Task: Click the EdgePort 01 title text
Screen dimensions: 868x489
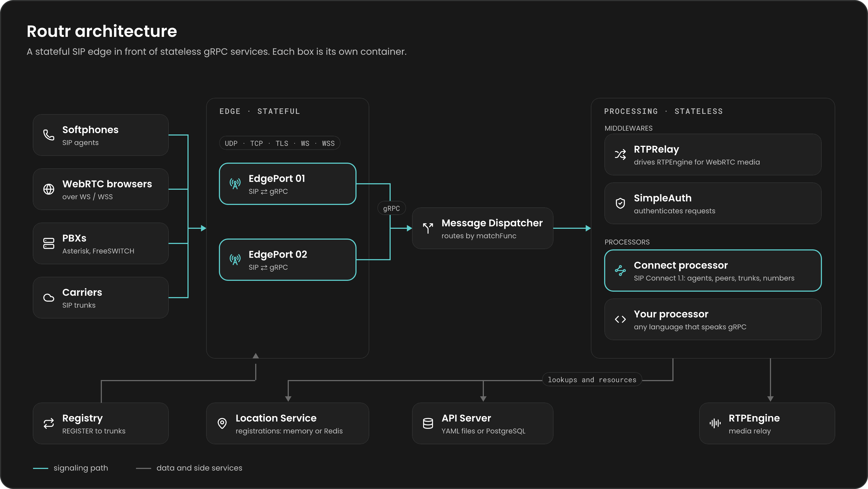Action: tap(277, 179)
